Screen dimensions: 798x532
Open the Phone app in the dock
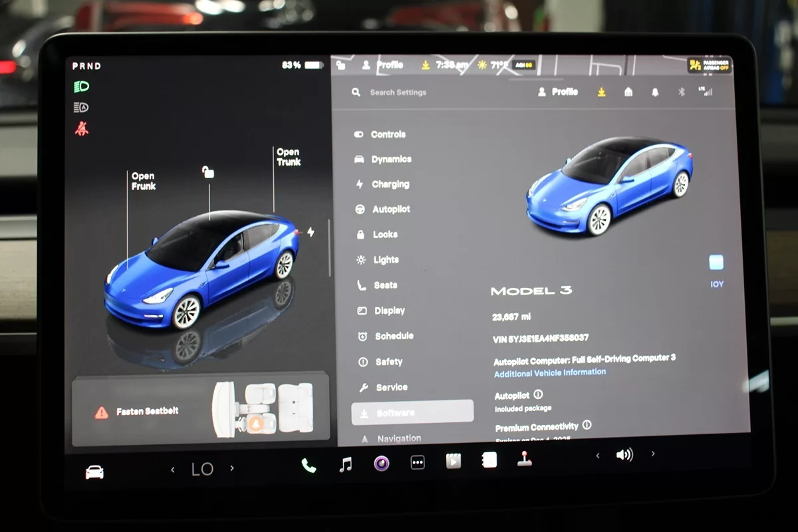[309, 465]
